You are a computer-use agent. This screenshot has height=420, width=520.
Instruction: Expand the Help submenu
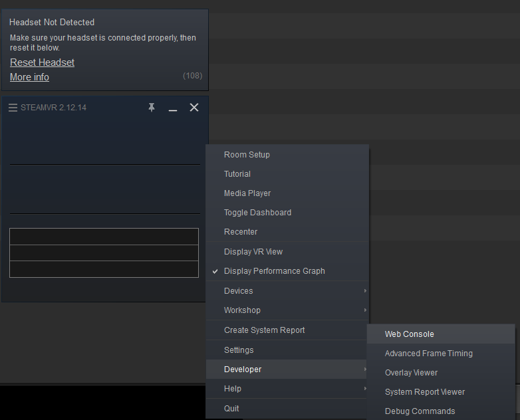[287, 389]
